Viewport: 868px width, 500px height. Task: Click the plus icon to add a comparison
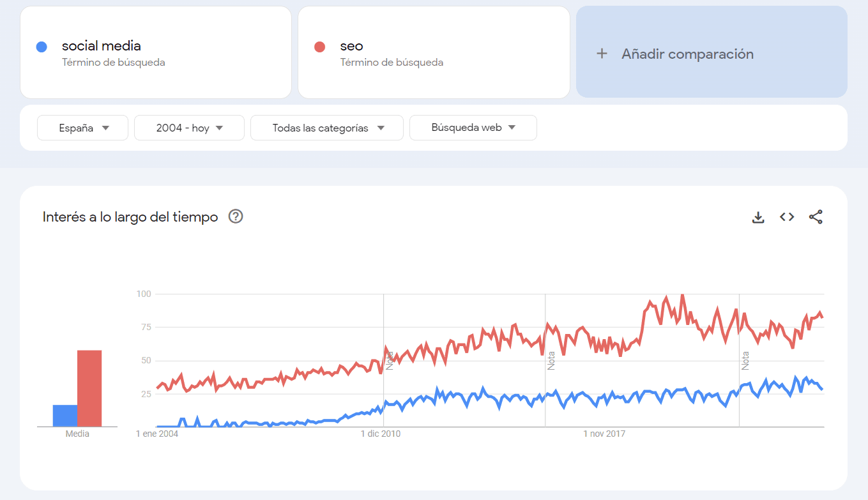[x=601, y=54]
